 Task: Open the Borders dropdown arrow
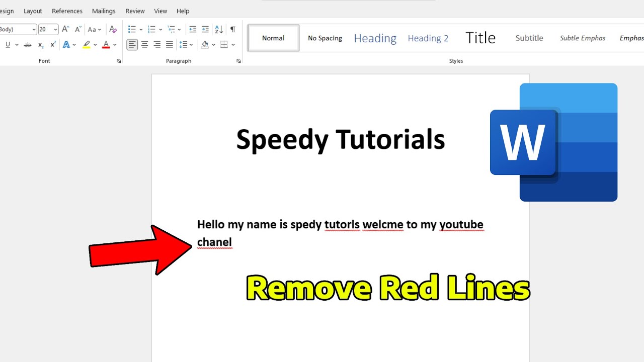233,45
